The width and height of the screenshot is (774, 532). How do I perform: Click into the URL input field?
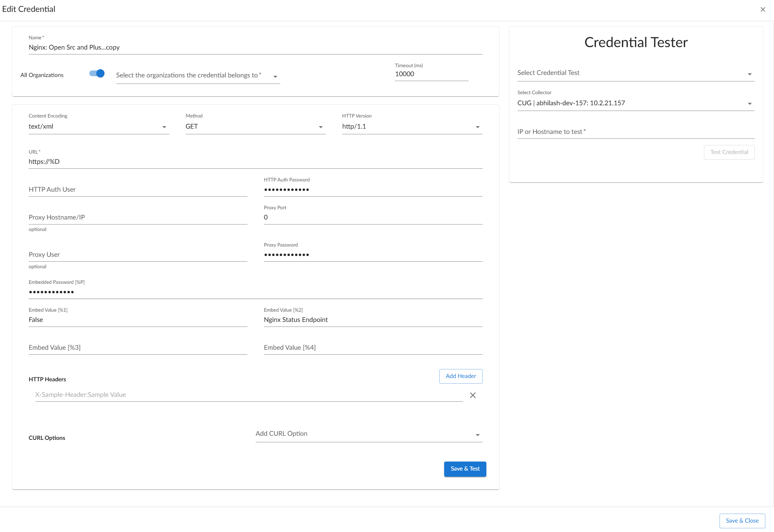tap(255, 162)
